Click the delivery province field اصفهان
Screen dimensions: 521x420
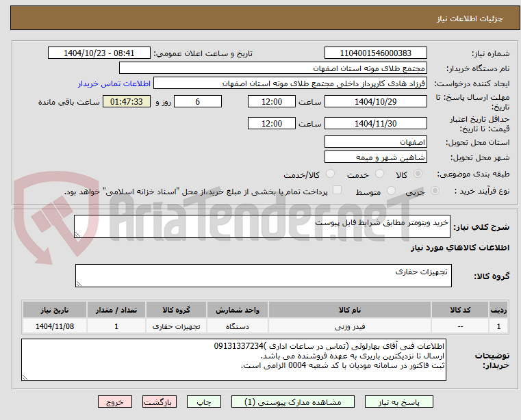pyautogui.click(x=375, y=142)
